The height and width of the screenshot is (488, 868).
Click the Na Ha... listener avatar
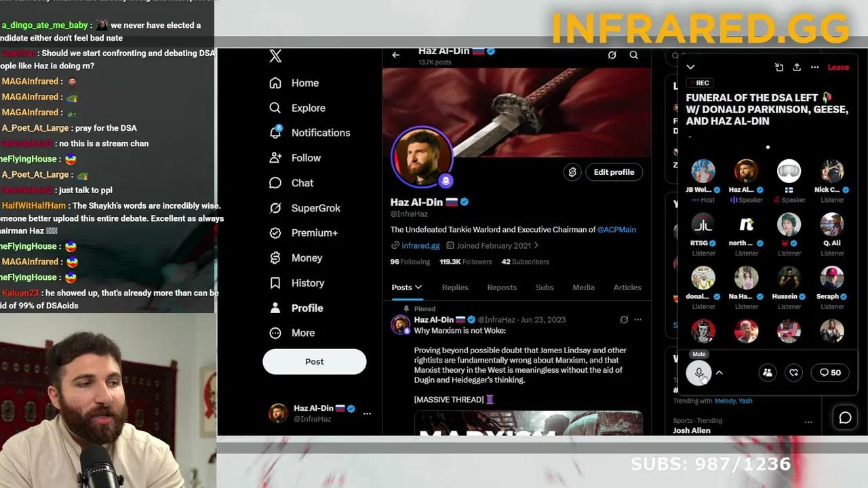coord(746,278)
